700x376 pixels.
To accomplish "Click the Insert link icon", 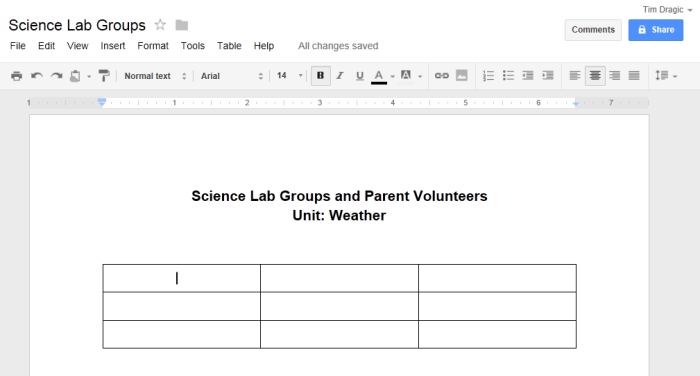I will [442, 75].
